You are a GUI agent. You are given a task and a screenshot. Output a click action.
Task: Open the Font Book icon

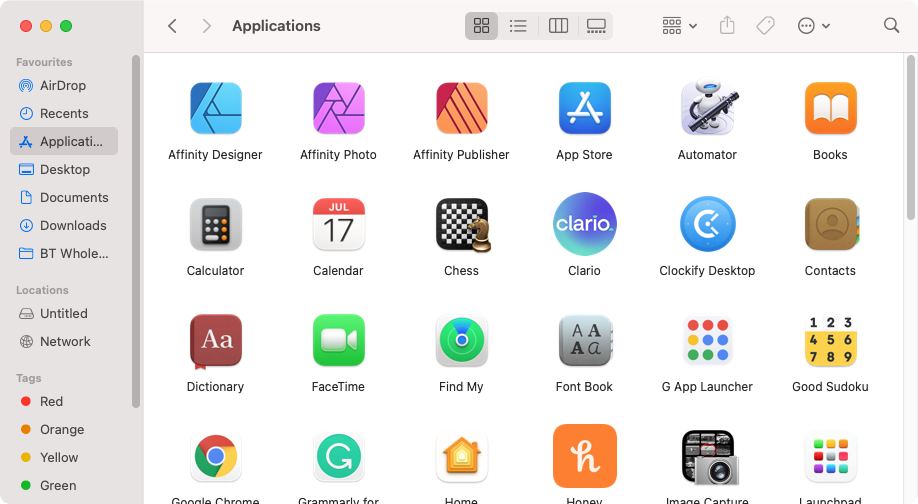tap(584, 340)
